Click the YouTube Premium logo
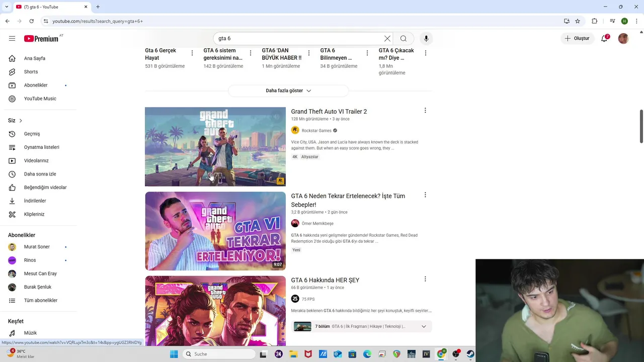The height and width of the screenshot is (362, 644). 41,39
